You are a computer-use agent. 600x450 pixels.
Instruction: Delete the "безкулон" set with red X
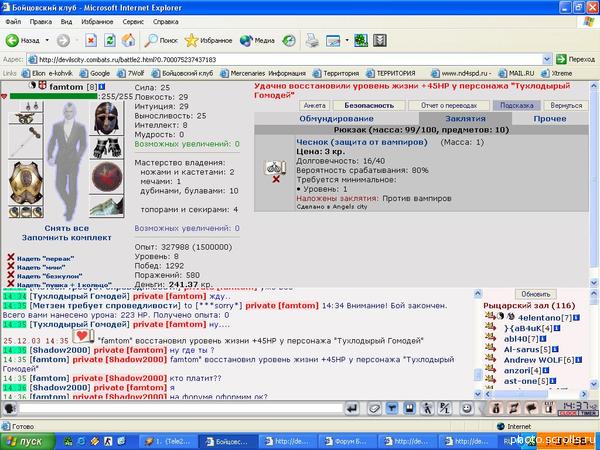11,275
